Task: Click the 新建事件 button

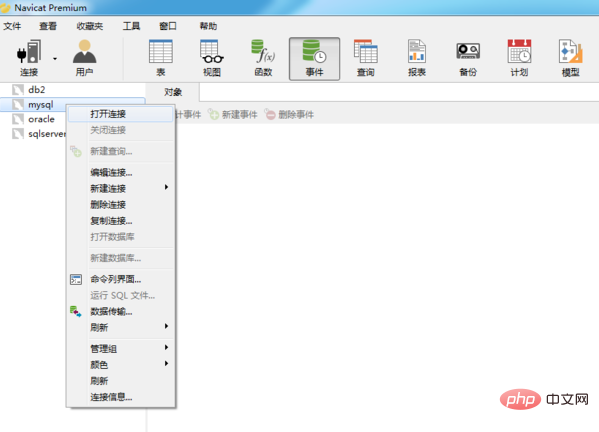Action: pos(233,115)
